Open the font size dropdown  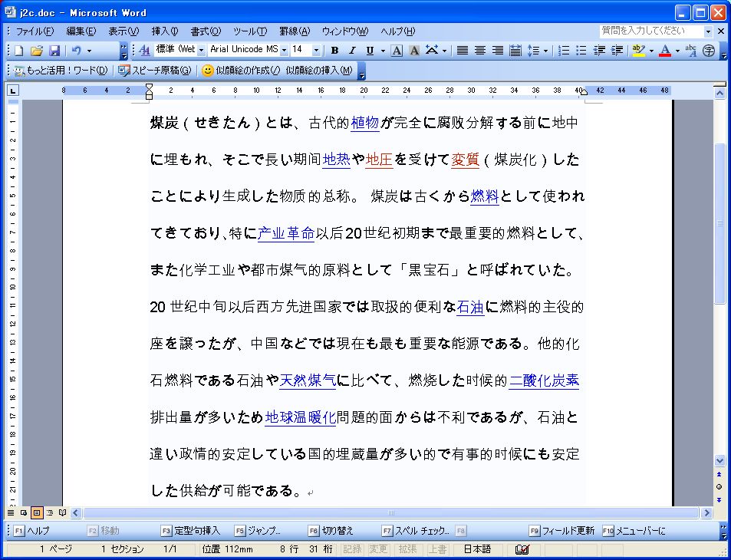(x=316, y=51)
